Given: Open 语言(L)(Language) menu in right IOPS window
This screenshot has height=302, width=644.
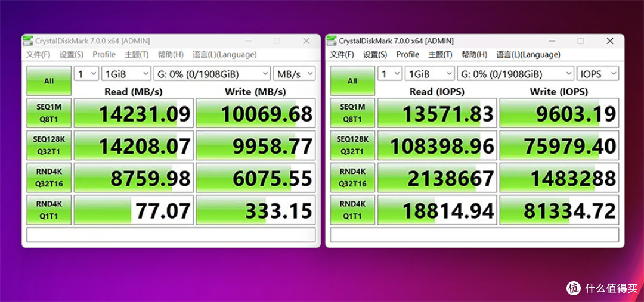Looking at the screenshot, I should 528,55.
